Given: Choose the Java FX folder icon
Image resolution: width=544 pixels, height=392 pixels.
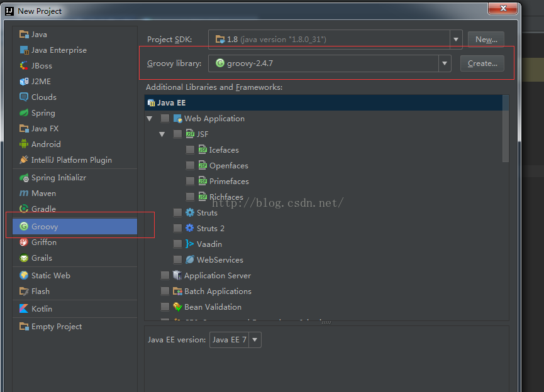Looking at the screenshot, I should click(x=24, y=129).
